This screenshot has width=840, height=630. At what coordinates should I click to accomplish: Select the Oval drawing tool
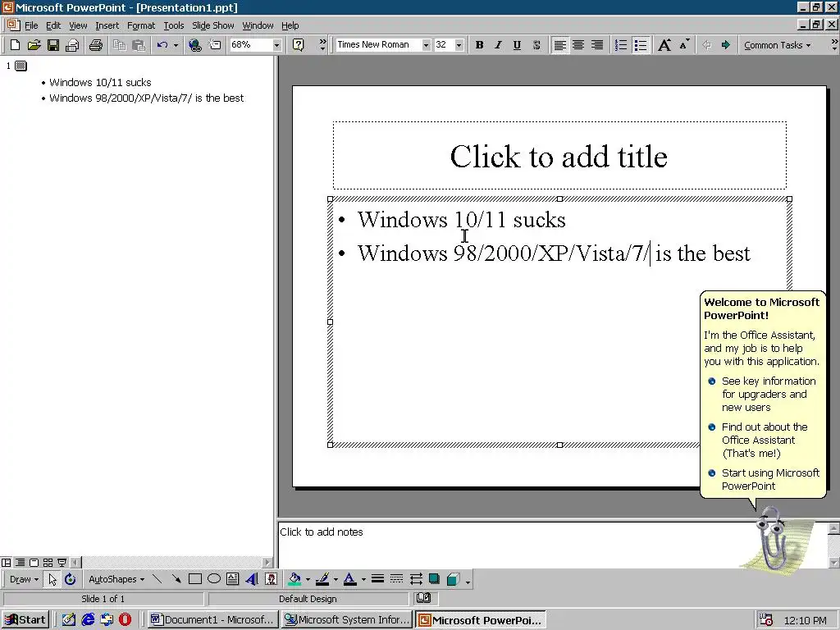[x=214, y=579]
